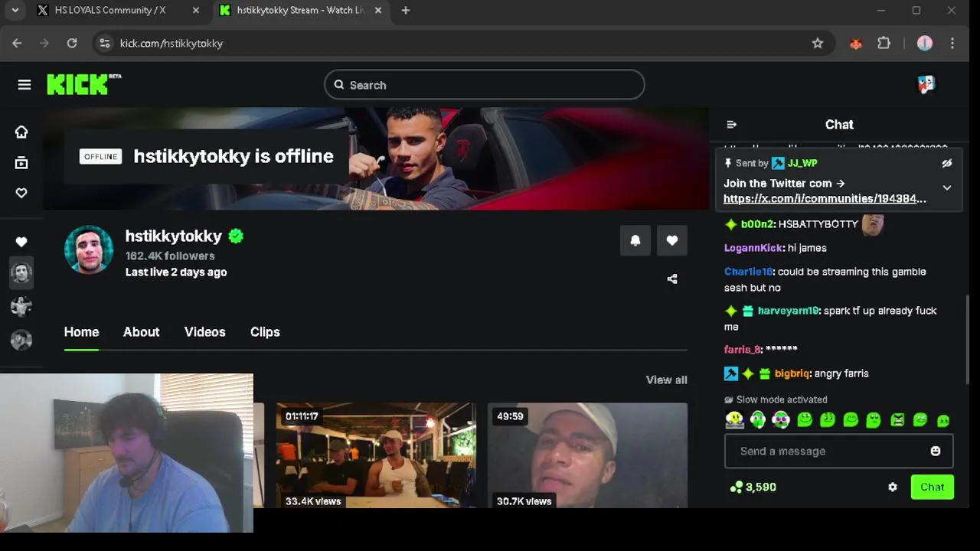Viewport: 980px width, 551px height.
Task: View site information icon in address bar
Action: click(105, 44)
